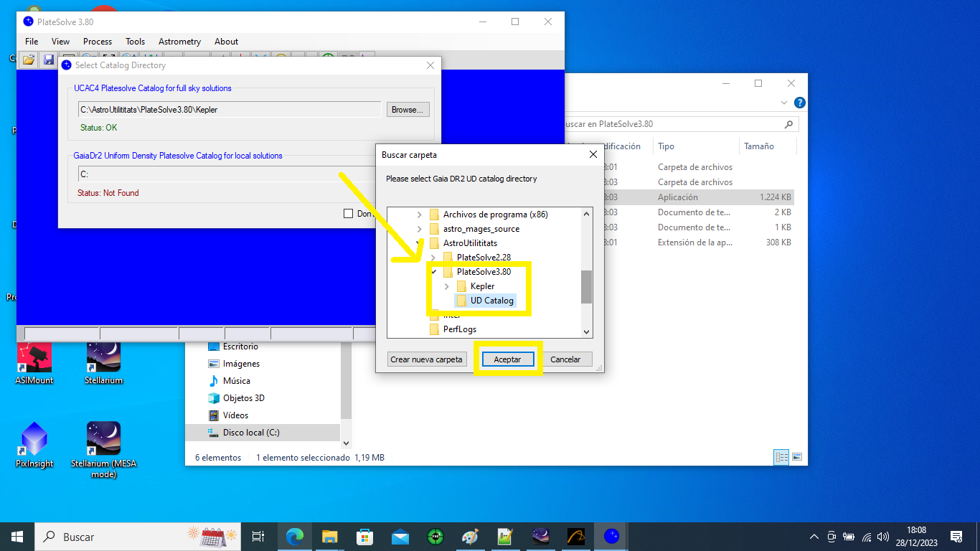
Task: Select Disco local (C:) in Explorer sidebar
Action: click(263, 433)
